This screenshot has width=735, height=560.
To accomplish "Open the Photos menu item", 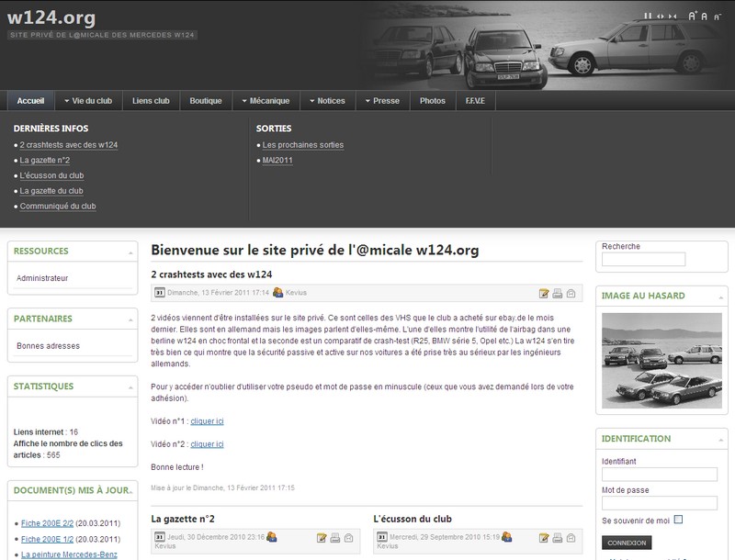I will [x=433, y=101].
